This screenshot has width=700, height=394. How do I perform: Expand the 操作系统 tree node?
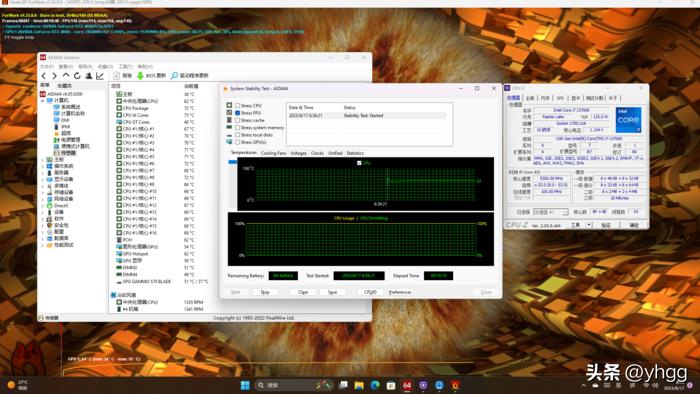click(43, 166)
